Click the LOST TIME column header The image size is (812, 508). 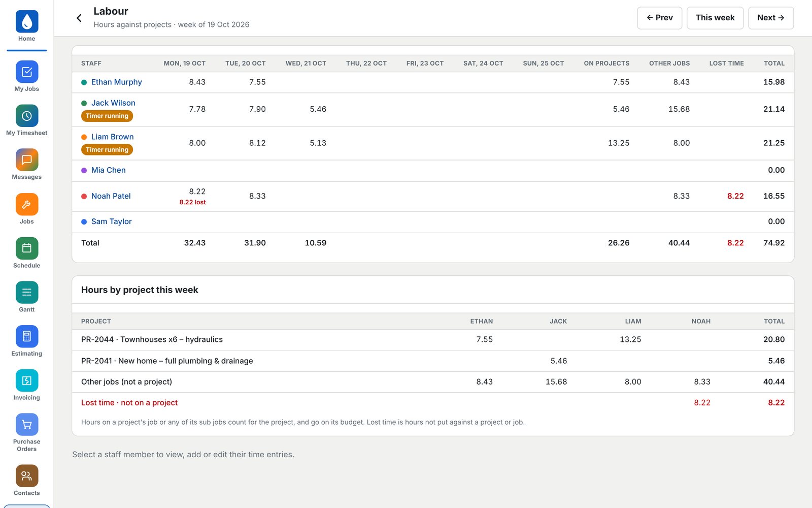tap(727, 63)
